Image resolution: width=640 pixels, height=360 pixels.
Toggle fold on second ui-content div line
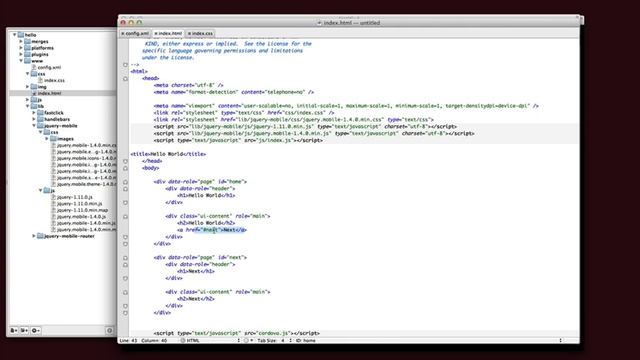tap(125, 292)
